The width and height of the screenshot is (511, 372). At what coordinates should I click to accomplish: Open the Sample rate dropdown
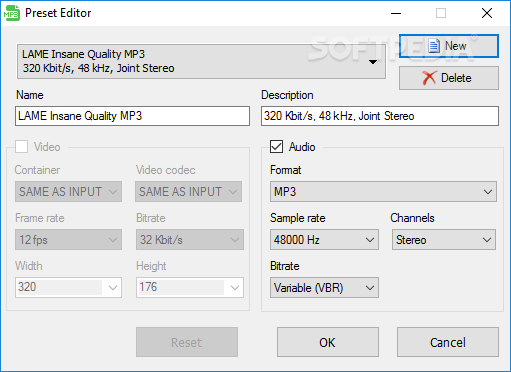click(324, 240)
